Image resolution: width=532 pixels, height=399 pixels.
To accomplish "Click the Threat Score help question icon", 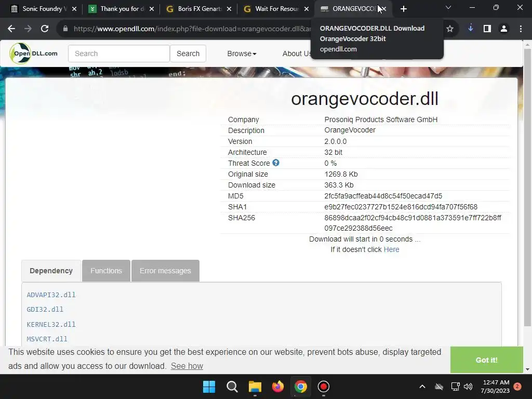I will (276, 163).
